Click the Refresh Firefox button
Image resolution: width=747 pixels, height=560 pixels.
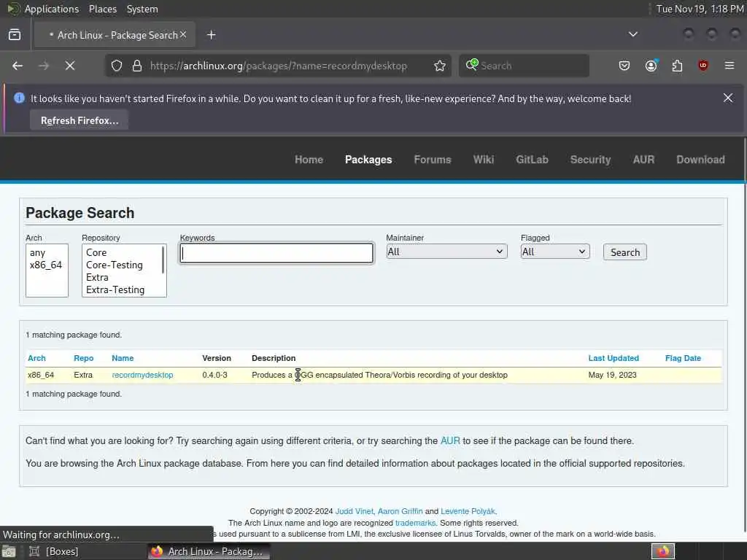click(80, 120)
